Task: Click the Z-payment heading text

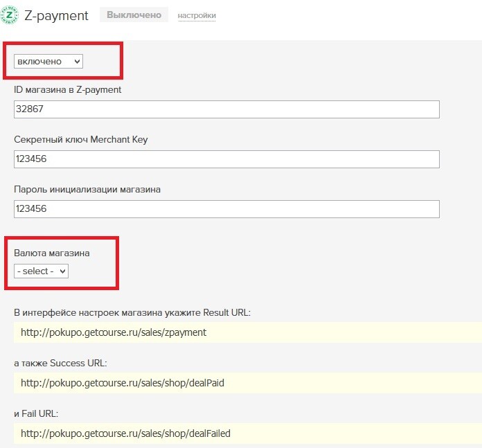Action: point(56,15)
